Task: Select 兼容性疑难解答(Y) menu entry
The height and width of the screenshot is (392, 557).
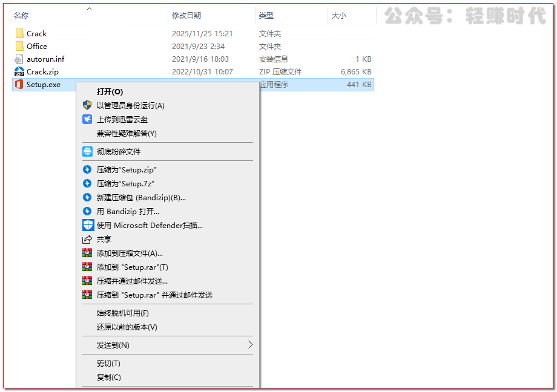Action: tap(127, 133)
